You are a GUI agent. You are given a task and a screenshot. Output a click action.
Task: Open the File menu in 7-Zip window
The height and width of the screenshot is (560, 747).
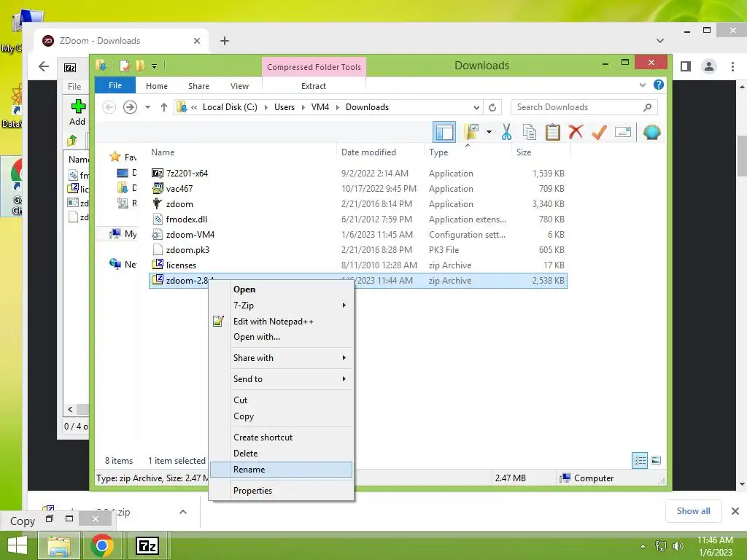tap(74, 87)
